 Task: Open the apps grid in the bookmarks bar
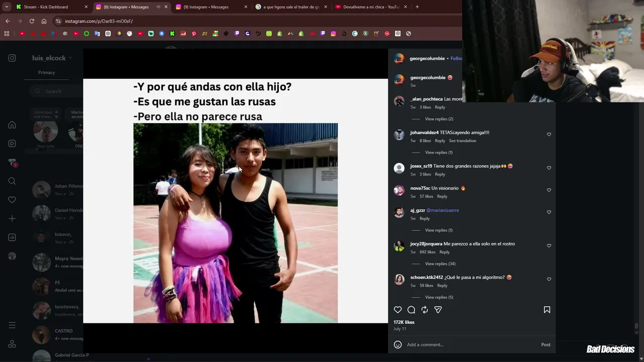[7, 34]
